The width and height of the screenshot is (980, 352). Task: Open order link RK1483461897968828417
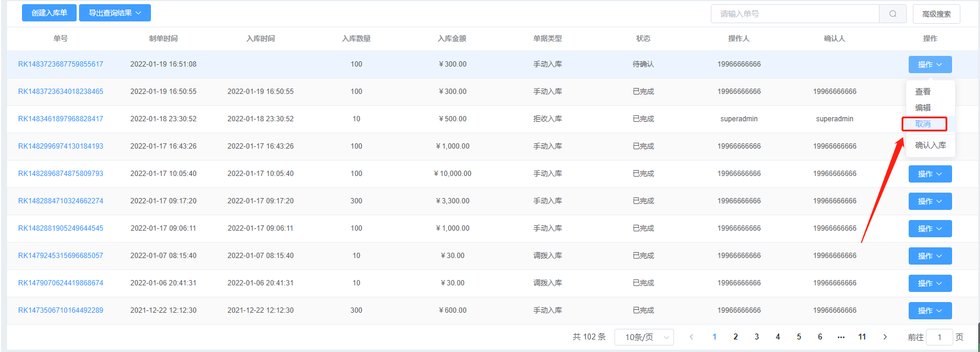(61, 119)
